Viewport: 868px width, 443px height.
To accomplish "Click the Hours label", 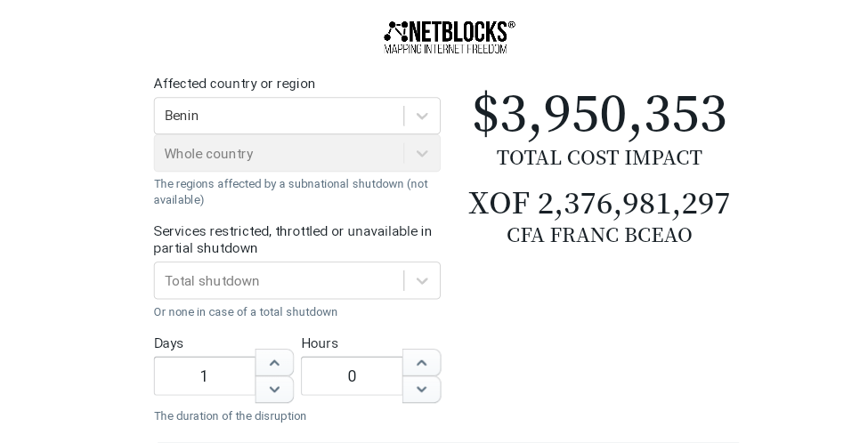I will pos(320,343).
